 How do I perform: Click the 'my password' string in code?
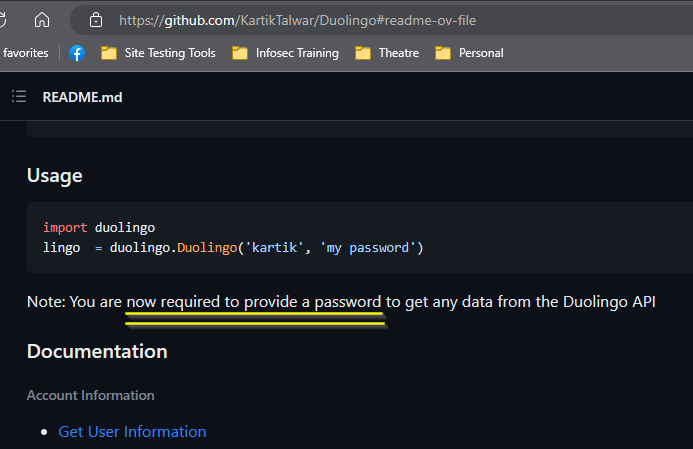368,247
